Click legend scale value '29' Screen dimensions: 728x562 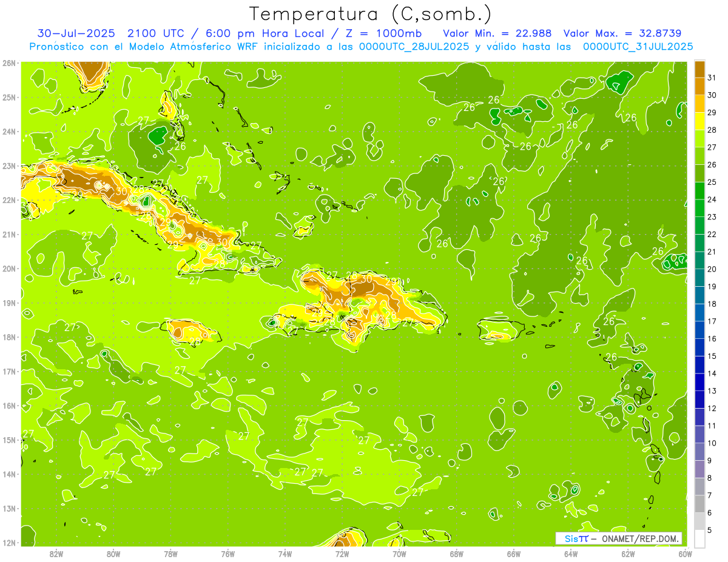pyautogui.click(x=712, y=113)
